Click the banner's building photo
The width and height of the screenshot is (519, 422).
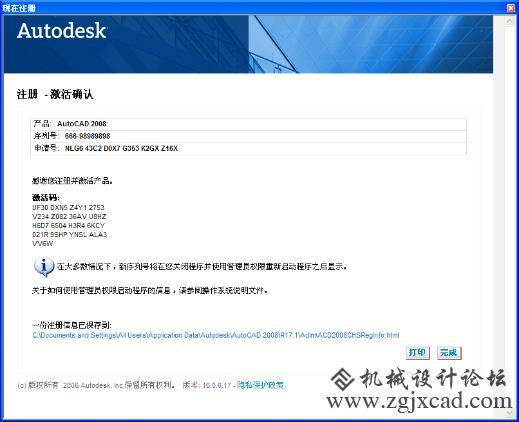pyautogui.click(x=371, y=44)
